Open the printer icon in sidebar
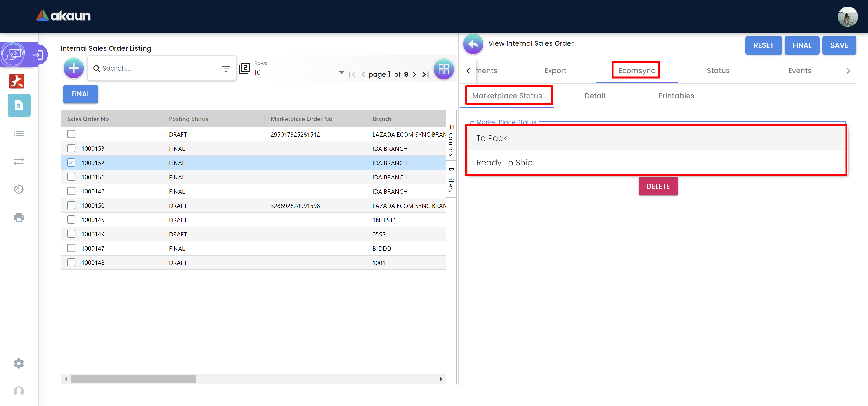The width and height of the screenshot is (868, 406). pos(19,217)
